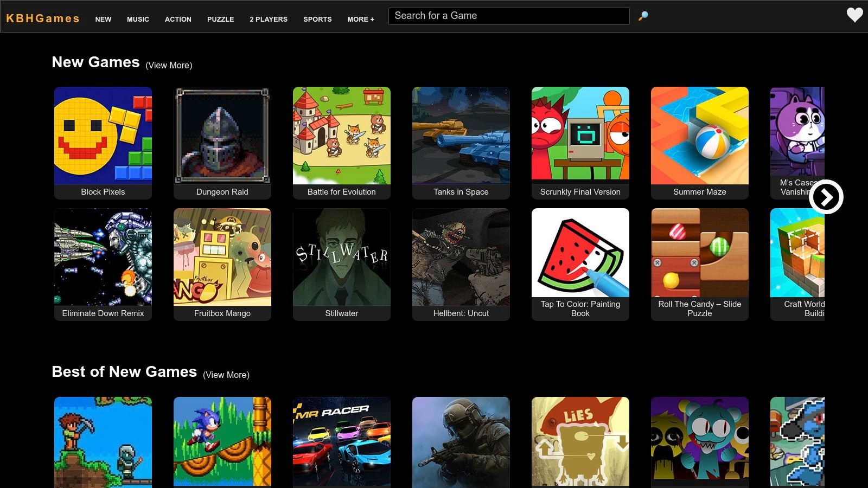The width and height of the screenshot is (868, 488).
Task: Click View More next to New Games
Action: [x=169, y=65]
